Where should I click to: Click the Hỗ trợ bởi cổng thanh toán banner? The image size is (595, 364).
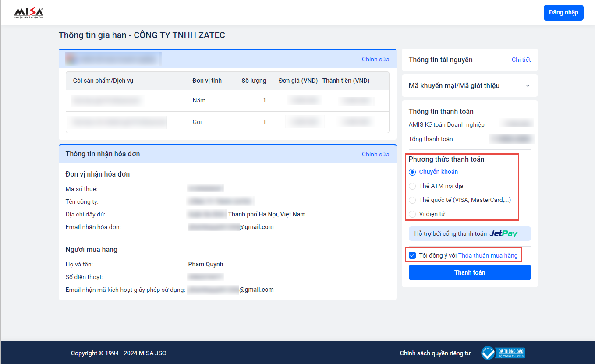450,234
